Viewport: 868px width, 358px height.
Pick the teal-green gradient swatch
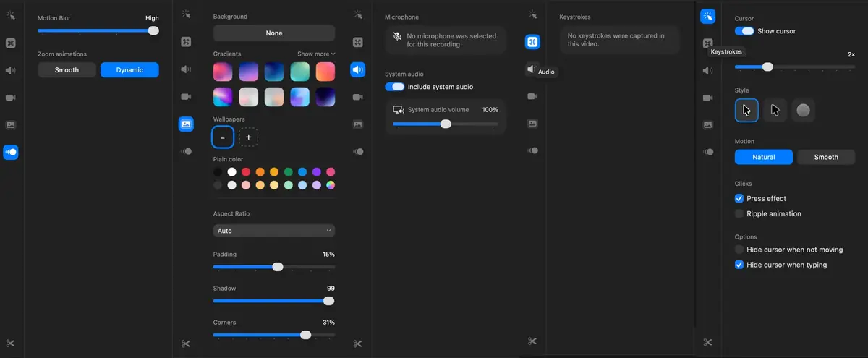tap(299, 72)
